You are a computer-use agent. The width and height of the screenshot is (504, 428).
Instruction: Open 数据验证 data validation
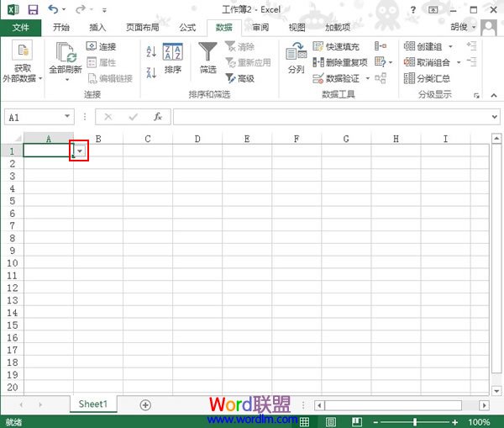(336, 78)
